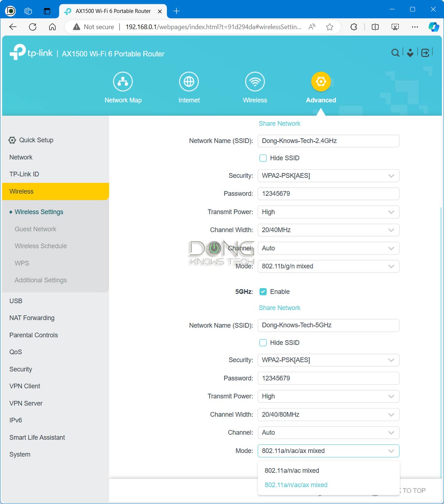
Task: Open the Internet globe icon
Action: (x=189, y=81)
